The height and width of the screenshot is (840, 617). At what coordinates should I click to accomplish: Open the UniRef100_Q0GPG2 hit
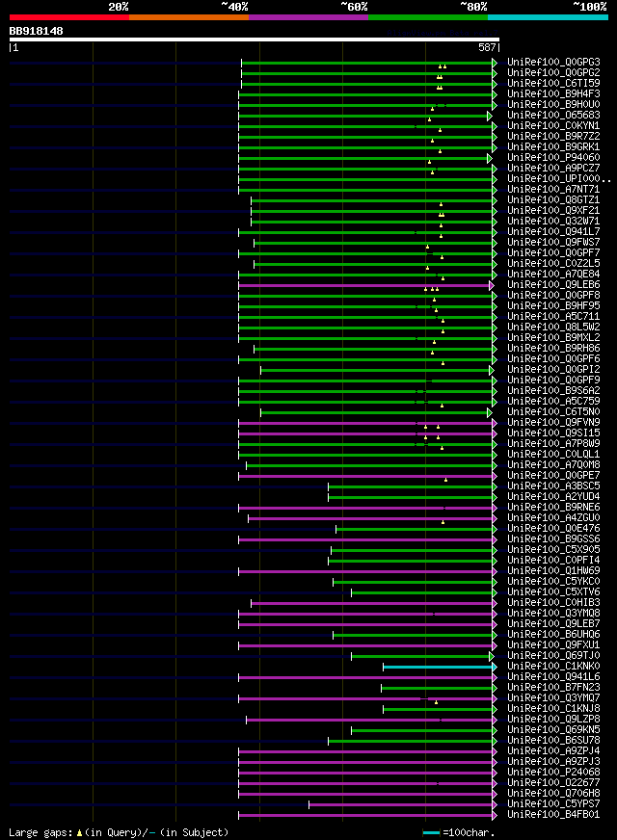553,73
